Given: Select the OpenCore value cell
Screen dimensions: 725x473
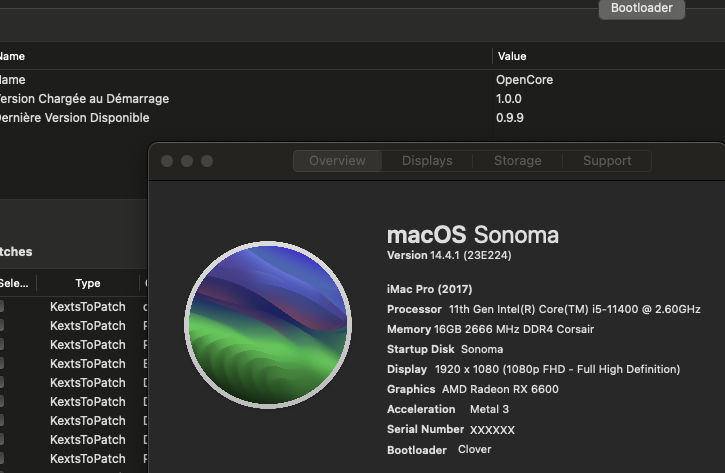Looking at the screenshot, I should pos(524,80).
